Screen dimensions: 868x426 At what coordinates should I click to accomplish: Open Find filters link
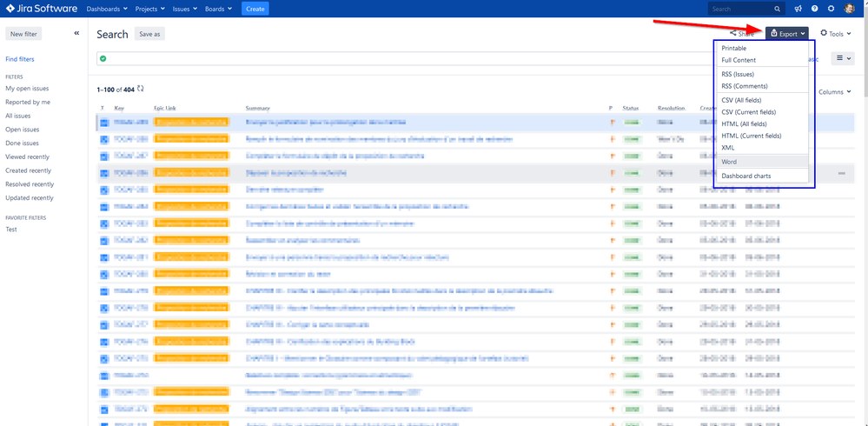(20, 59)
